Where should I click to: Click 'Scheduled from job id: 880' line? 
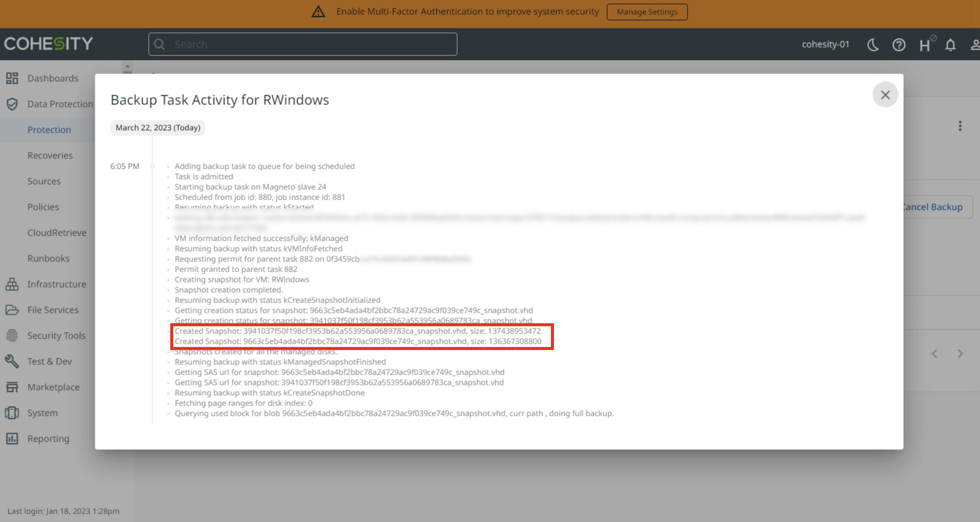click(260, 197)
